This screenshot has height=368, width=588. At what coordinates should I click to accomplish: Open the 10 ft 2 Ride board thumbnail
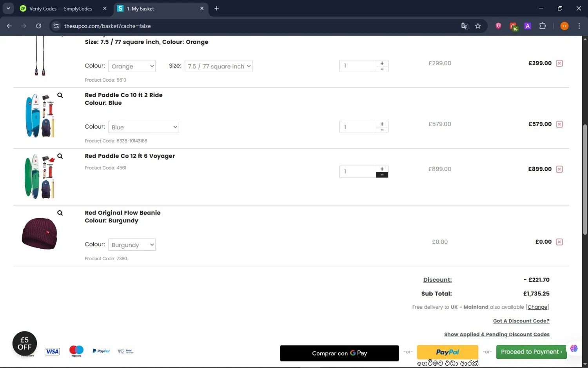click(40, 115)
